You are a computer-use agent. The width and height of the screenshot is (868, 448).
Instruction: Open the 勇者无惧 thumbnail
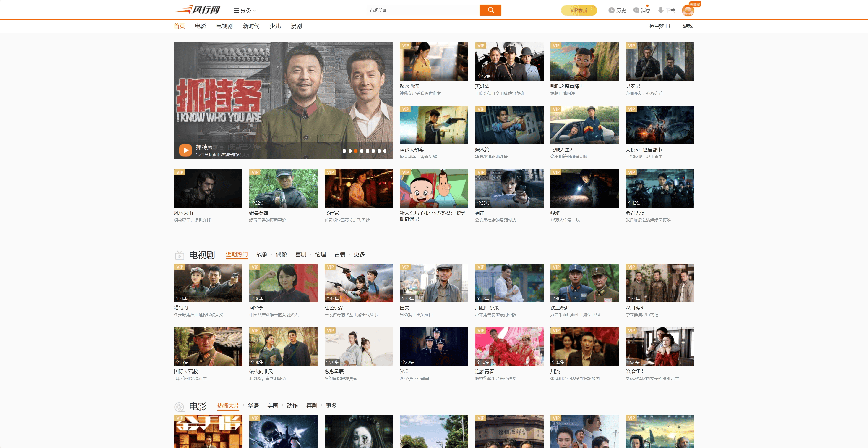tap(660, 188)
